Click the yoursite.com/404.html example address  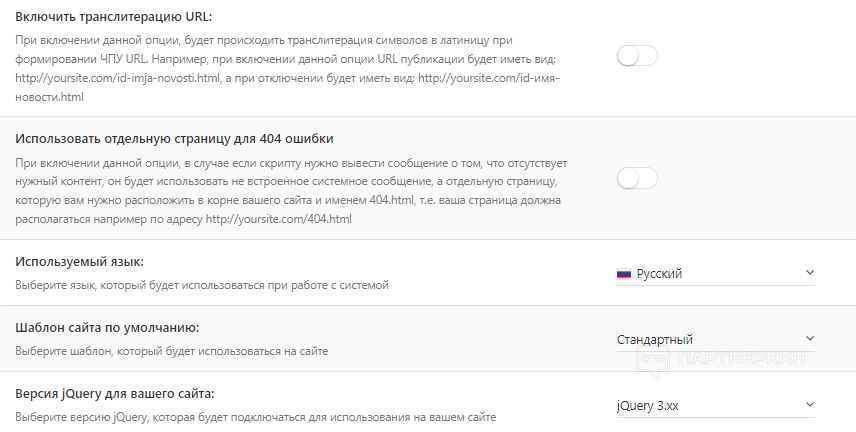(278, 219)
